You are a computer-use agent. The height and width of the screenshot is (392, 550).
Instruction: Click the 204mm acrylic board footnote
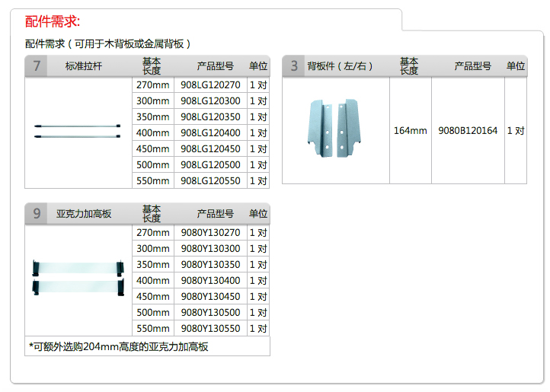[118, 347]
